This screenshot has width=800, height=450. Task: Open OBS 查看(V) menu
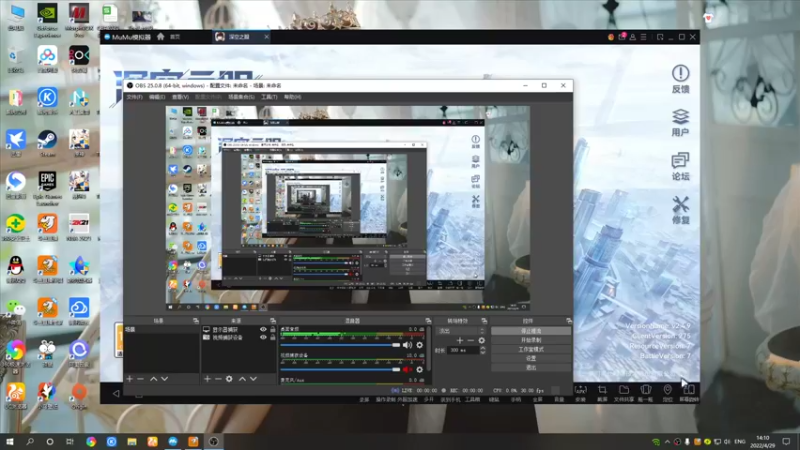180,97
